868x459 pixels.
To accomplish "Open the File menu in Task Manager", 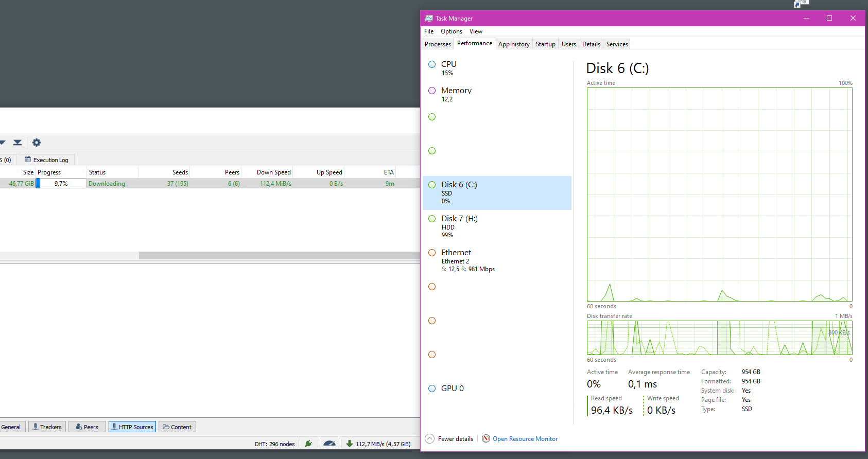I will 429,31.
